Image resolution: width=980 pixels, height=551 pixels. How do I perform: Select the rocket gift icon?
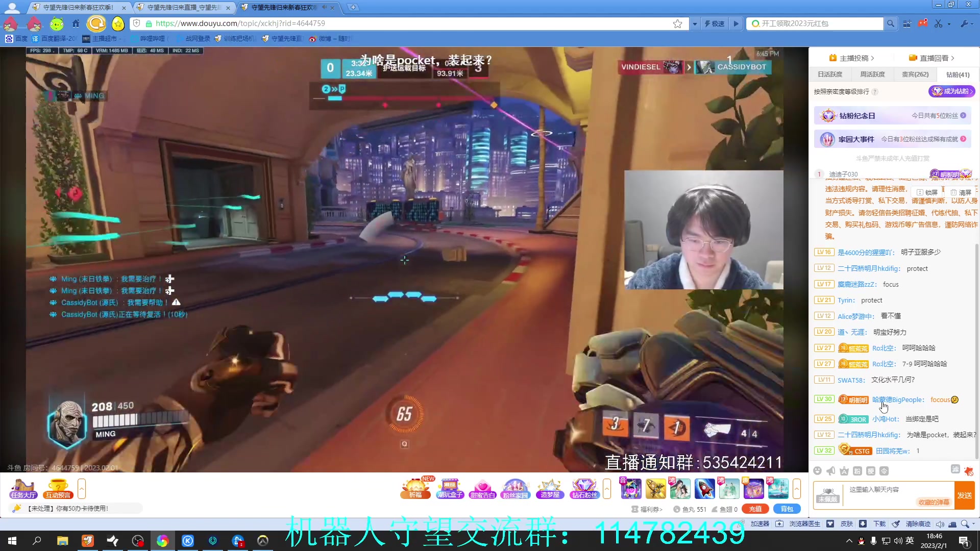tap(704, 489)
